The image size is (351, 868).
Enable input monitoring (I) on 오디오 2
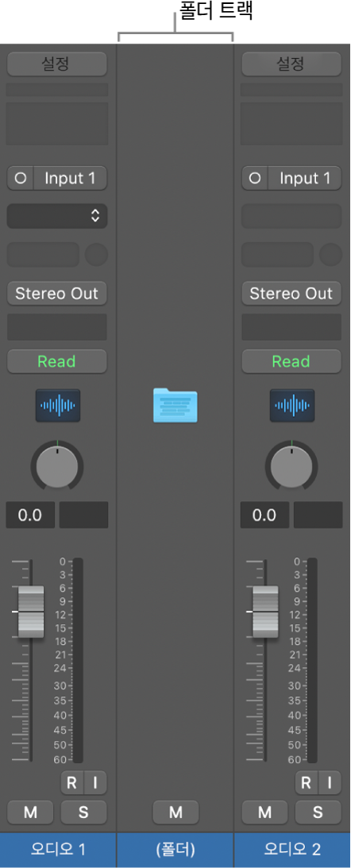tap(330, 783)
